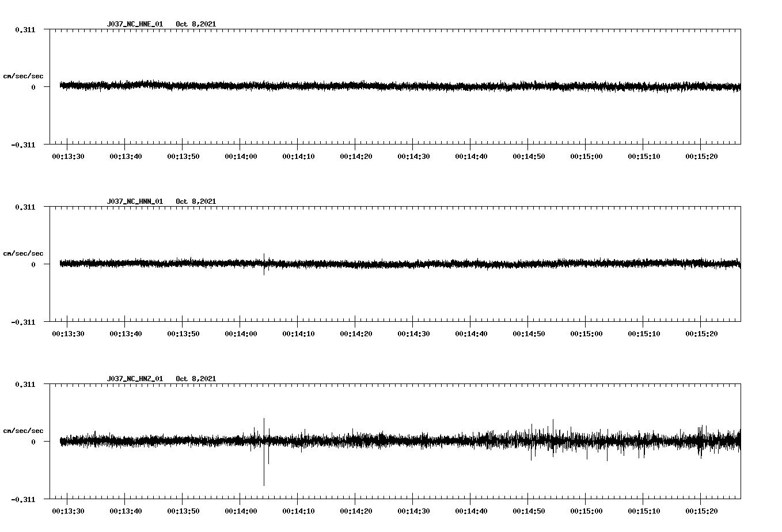
Task: Click the 0.311 upper limit of HNN plot
Action: point(25,207)
